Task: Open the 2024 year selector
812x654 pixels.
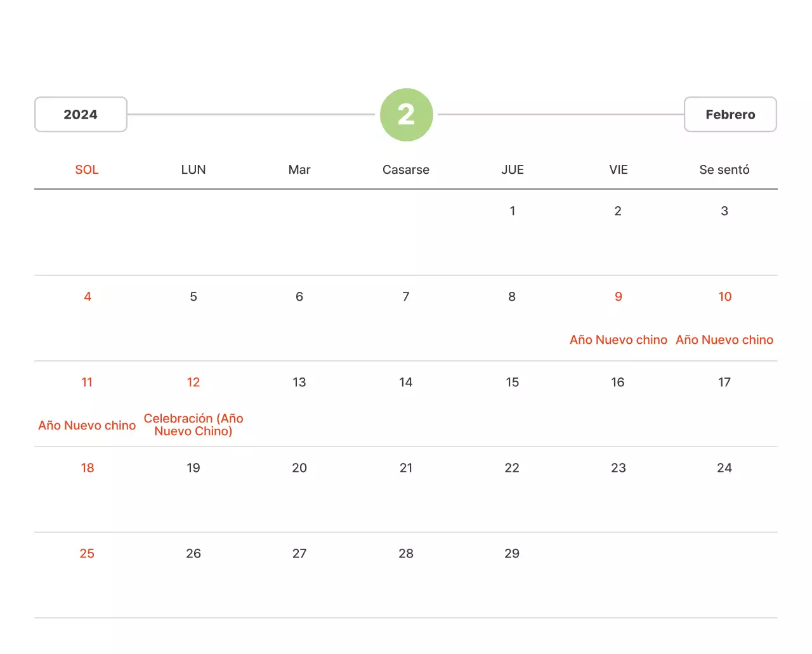Action: (81, 115)
